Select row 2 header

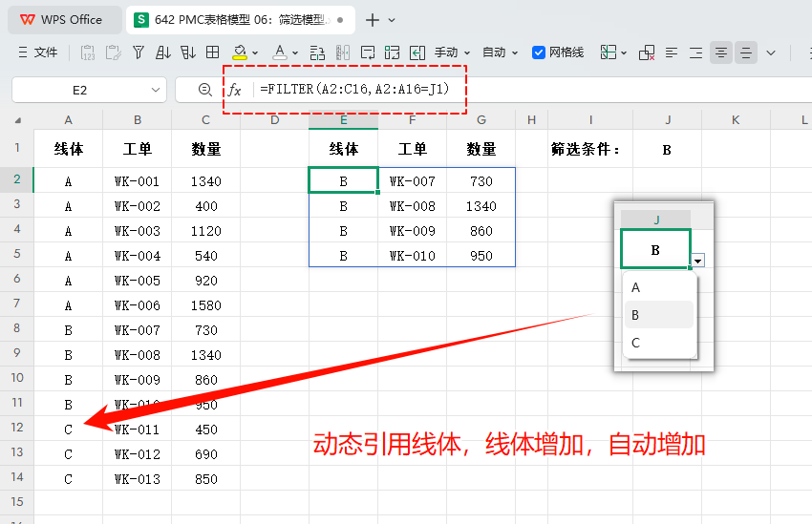point(17,179)
